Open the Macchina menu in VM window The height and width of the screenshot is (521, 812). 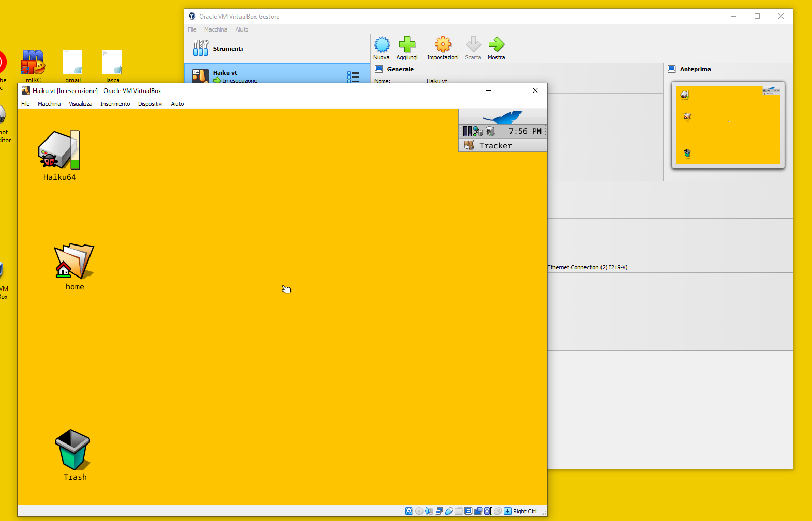tap(49, 104)
